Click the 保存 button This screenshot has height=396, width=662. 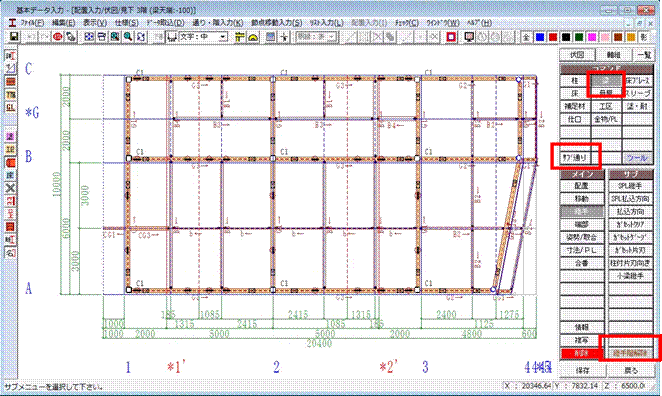pos(583,370)
